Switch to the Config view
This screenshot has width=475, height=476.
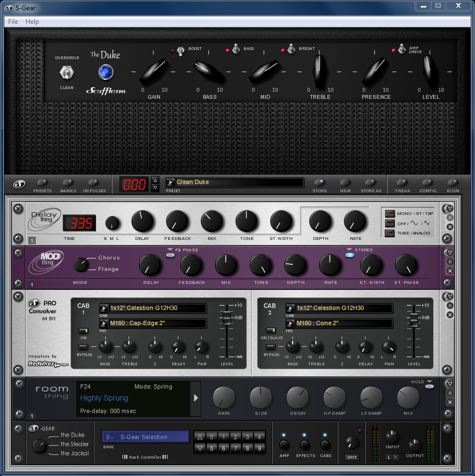(428, 182)
